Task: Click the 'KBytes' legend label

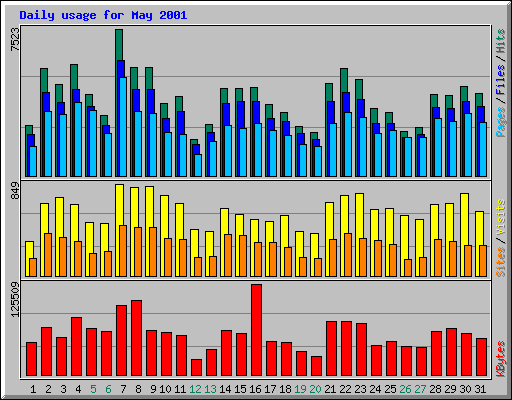Action: coord(500,359)
